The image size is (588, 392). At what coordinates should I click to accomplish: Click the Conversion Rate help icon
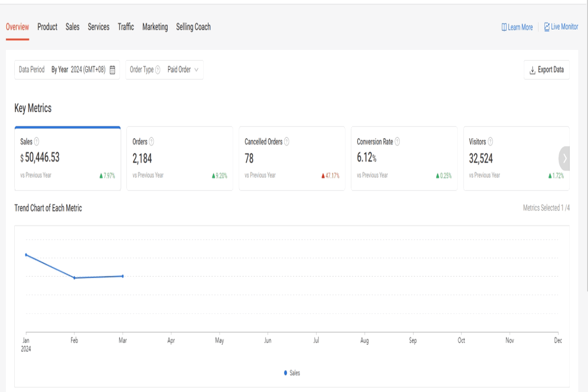(x=397, y=142)
